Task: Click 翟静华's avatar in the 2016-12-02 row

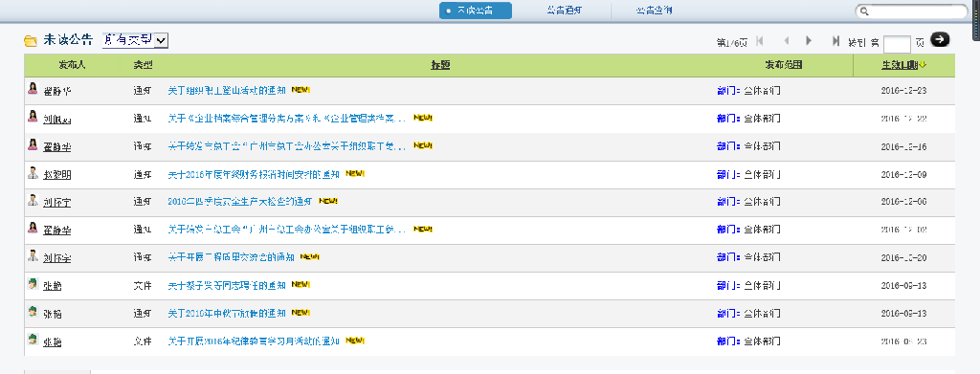Action: pos(33,229)
